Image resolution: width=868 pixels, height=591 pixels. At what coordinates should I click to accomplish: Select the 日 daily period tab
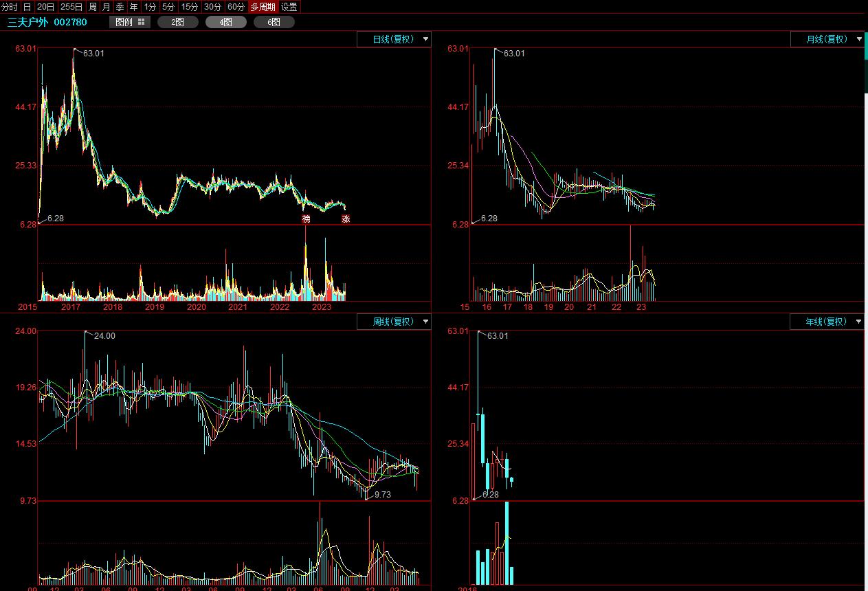click(x=27, y=7)
